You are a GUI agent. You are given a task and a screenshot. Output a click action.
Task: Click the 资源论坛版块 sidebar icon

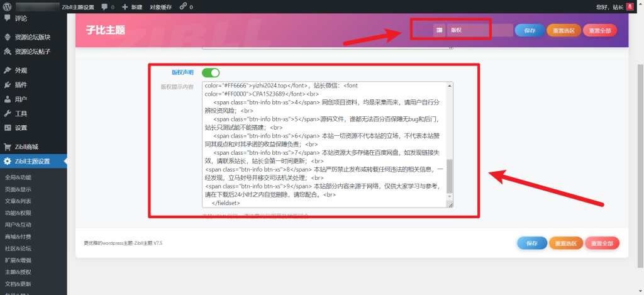point(8,37)
